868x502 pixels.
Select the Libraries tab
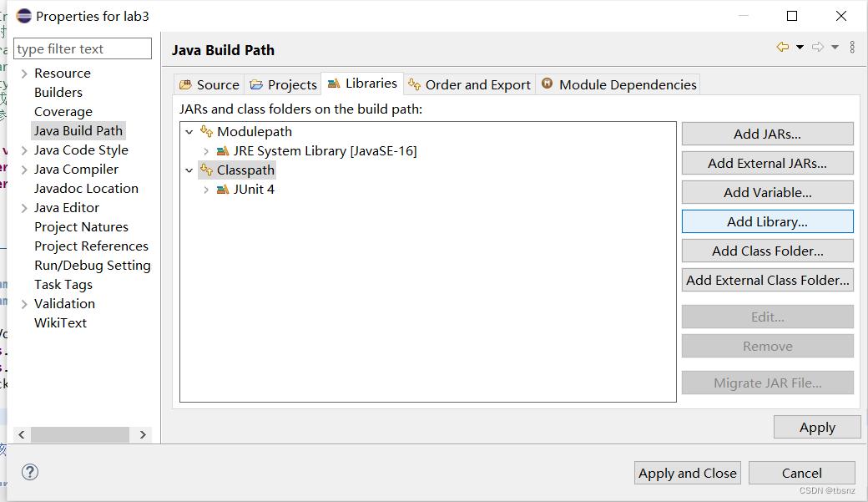(x=362, y=84)
